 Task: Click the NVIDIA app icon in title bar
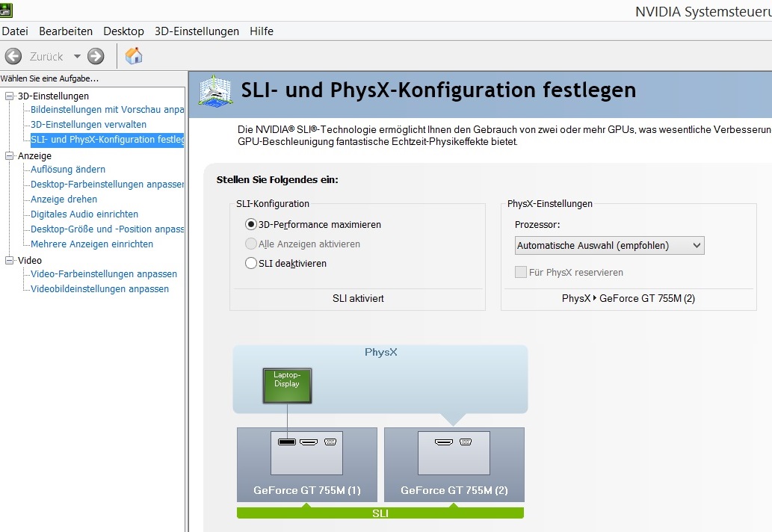click(6, 10)
